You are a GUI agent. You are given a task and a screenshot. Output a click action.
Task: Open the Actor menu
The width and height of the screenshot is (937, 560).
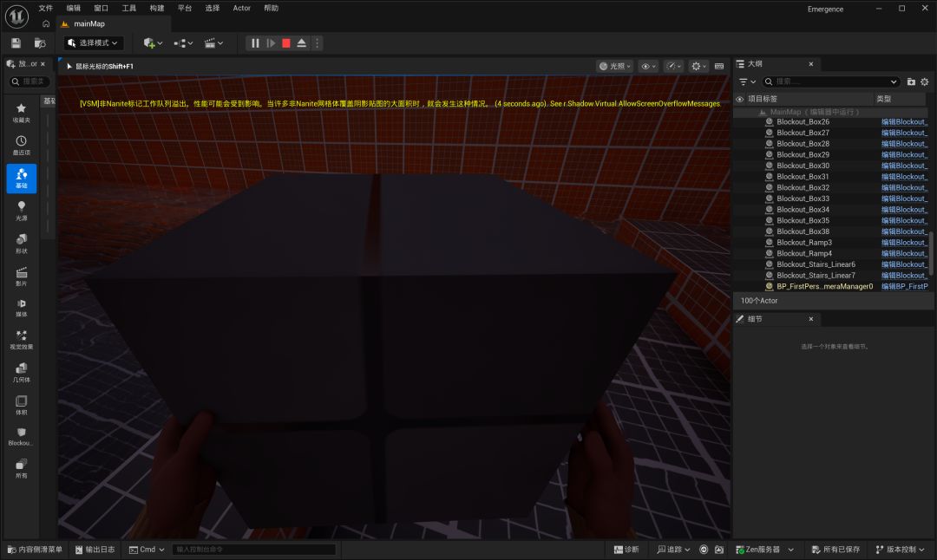click(241, 9)
